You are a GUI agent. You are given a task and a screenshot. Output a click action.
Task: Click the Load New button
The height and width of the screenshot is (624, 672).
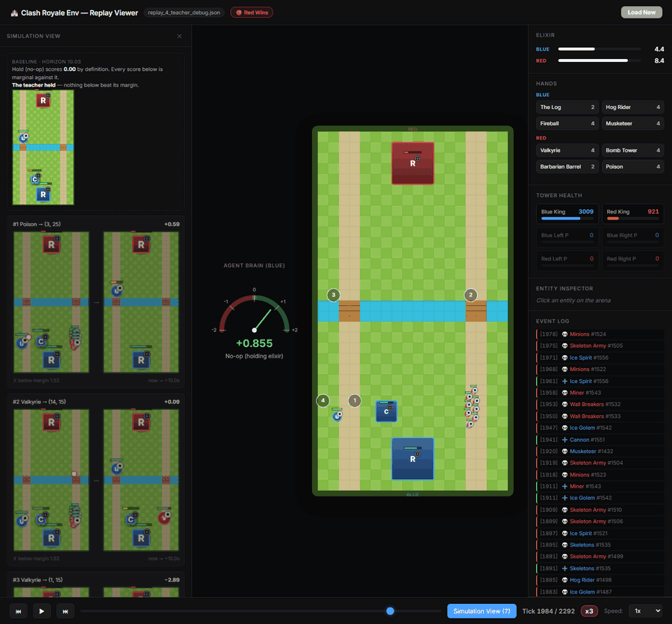click(641, 13)
